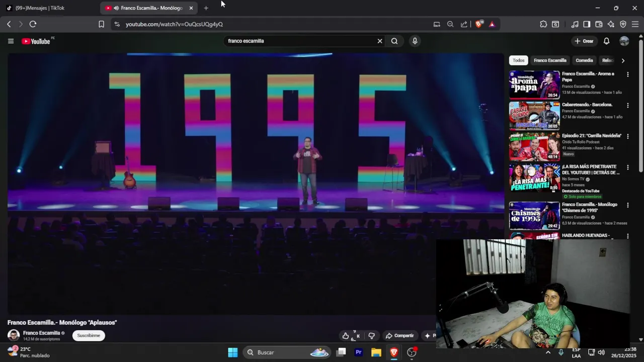The image size is (644, 362).
Task: Open zoom level indicator in address bar
Action: click(450, 24)
